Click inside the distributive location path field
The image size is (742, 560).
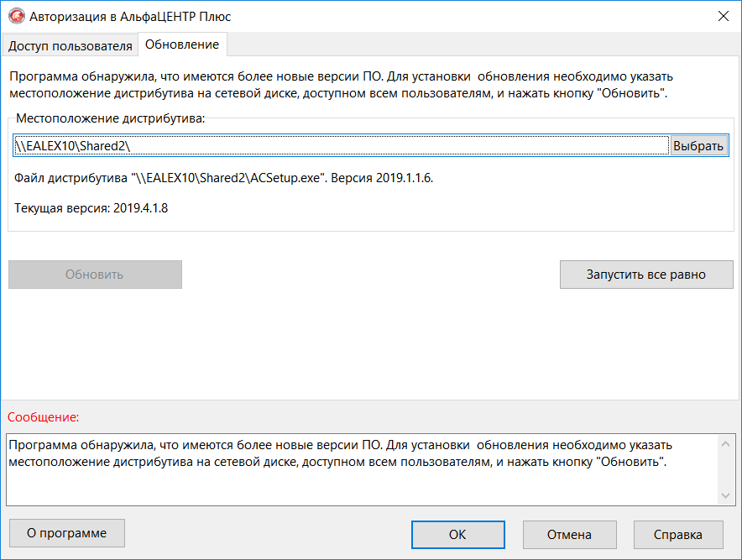coord(336,144)
